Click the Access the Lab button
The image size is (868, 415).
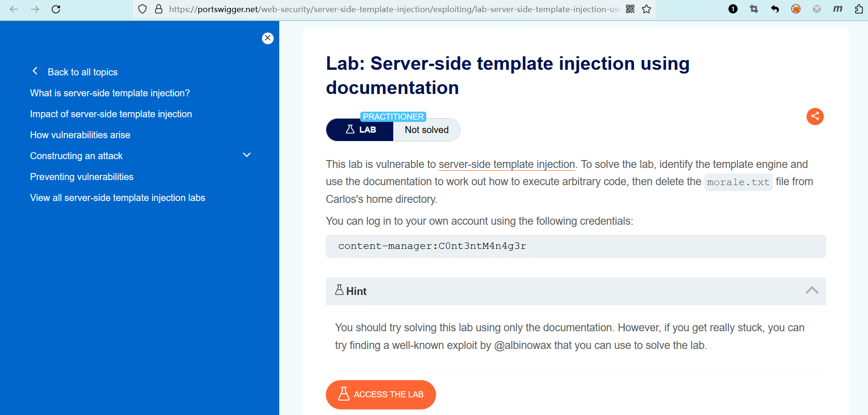[381, 395]
